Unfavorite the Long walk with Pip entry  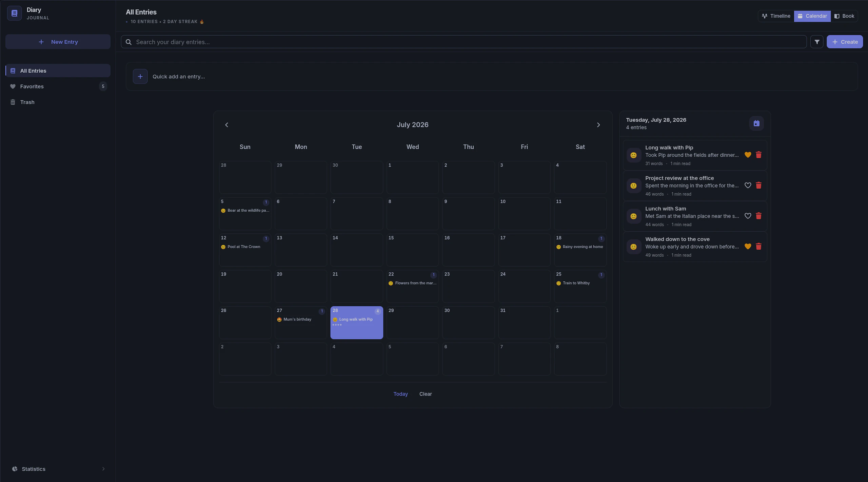pyautogui.click(x=748, y=155)
